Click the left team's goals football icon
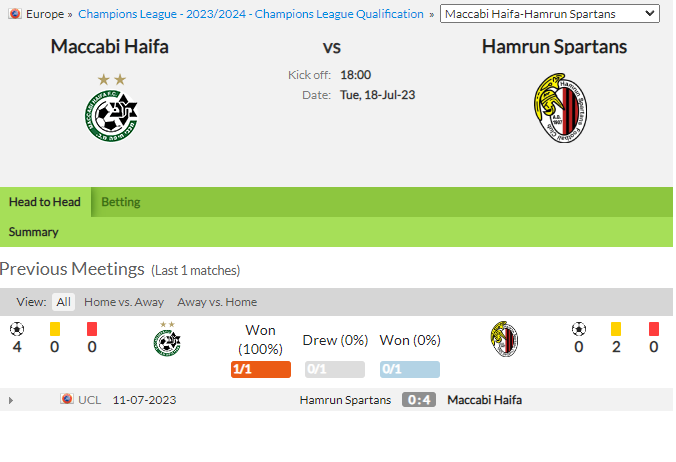This screenshot has height=462, width=676. [x=17, y=329]
